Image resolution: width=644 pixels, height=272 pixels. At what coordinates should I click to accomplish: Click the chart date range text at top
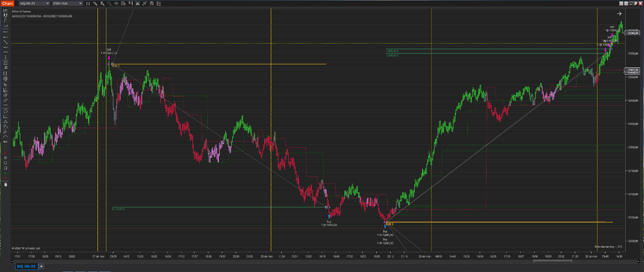pos(42,16)
